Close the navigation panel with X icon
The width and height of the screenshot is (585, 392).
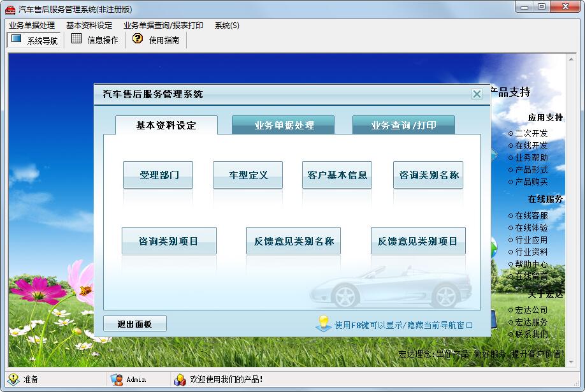pyautogui.click(x=477, y=94)
